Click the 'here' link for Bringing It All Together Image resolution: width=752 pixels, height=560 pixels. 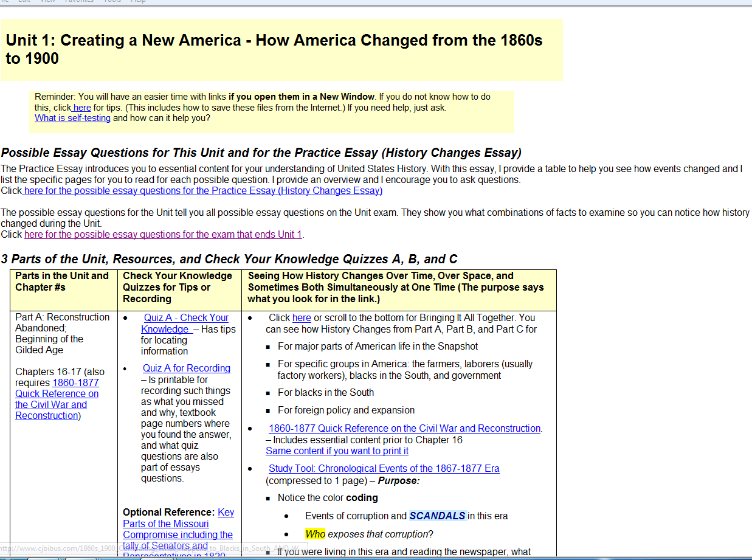tap(302, 317)
